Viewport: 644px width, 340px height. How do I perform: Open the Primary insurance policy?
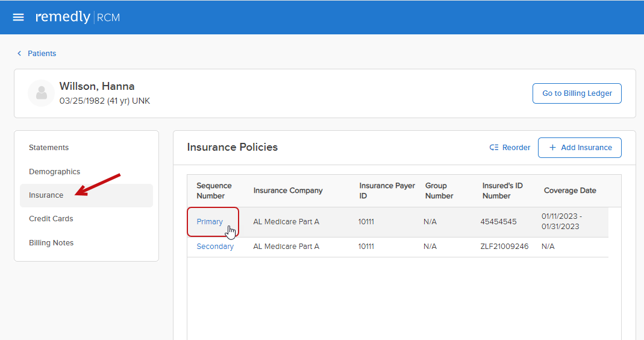click(210, 222)
